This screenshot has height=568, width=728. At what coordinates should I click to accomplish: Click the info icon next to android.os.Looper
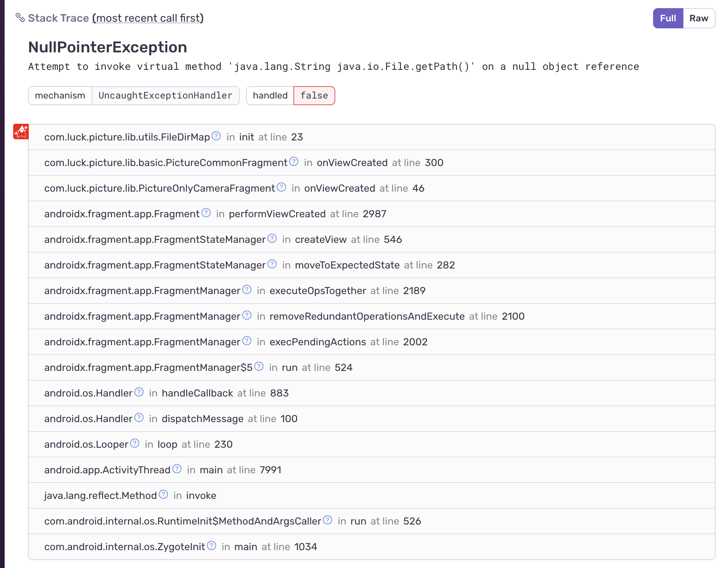click(x=135, y=443)
